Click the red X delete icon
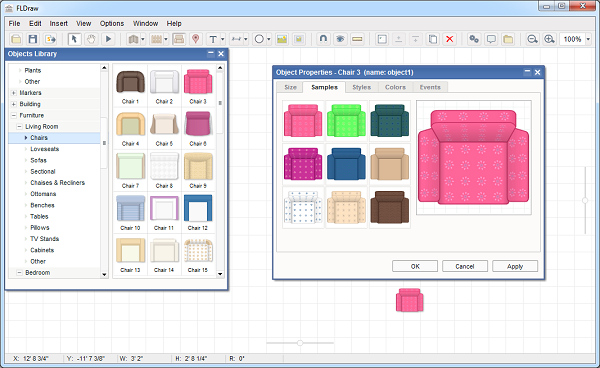The height and width of the screenshot is (368, 600). point(450,39)
